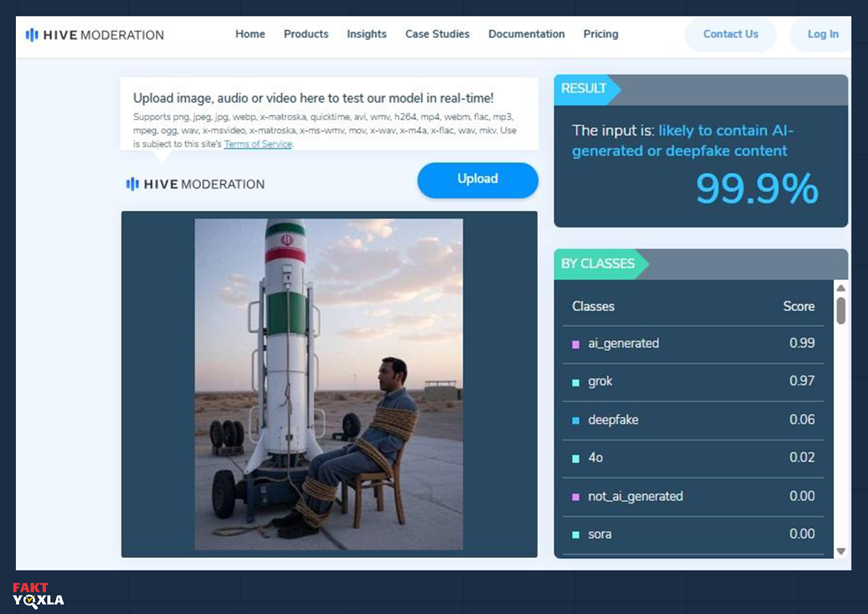This screenshot has width=868, height=614.
Task: Select the 4o class label
Action: (595, 458)
